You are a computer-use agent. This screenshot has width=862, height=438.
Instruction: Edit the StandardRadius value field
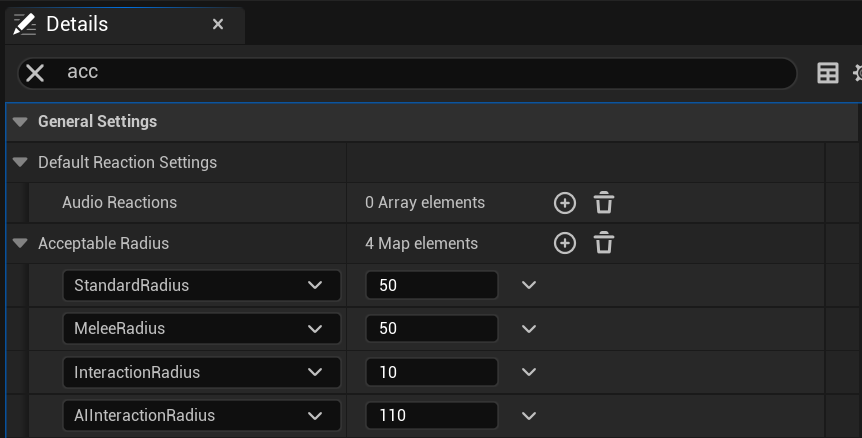(431, 285)
